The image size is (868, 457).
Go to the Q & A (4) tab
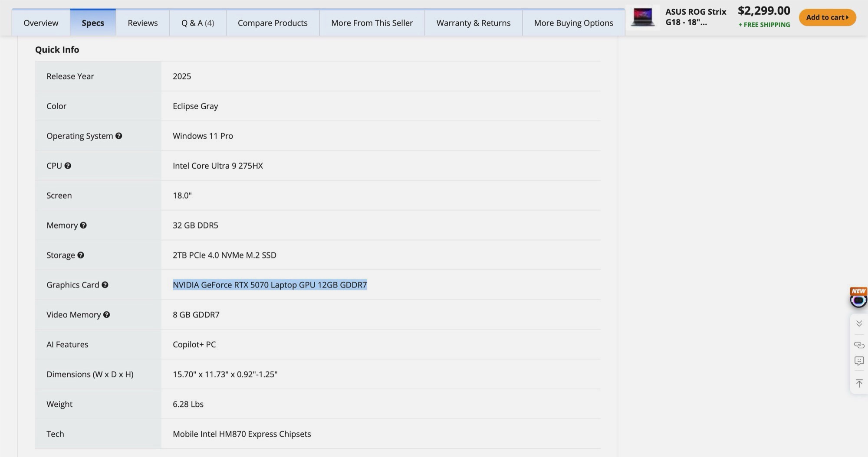tap(198, 23)
